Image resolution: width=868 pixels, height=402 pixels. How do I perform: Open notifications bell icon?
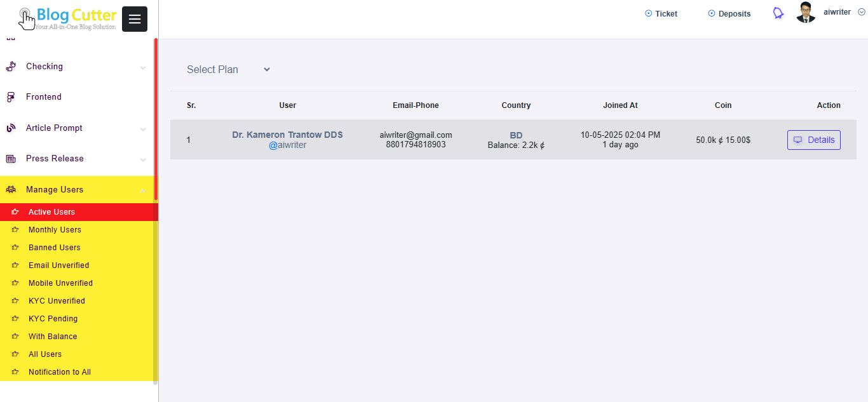(778, 13)
